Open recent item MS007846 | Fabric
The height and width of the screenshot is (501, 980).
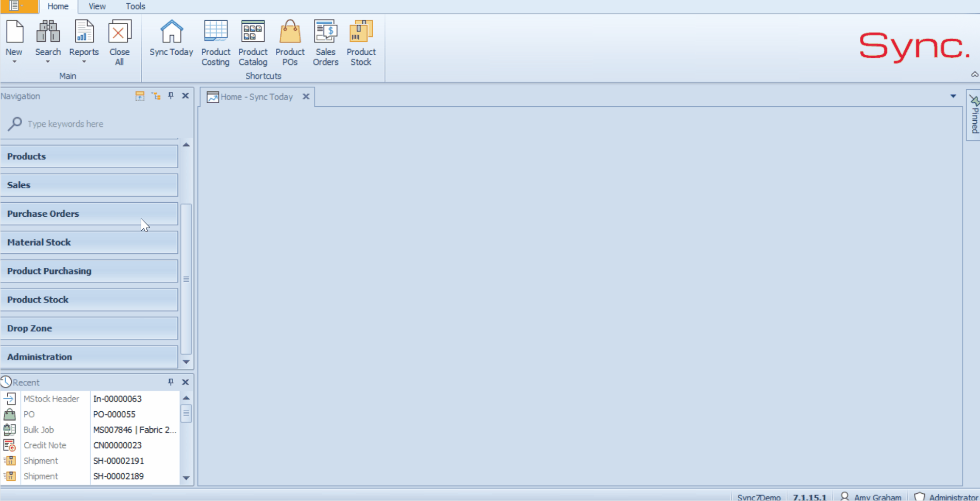point(135,430)
